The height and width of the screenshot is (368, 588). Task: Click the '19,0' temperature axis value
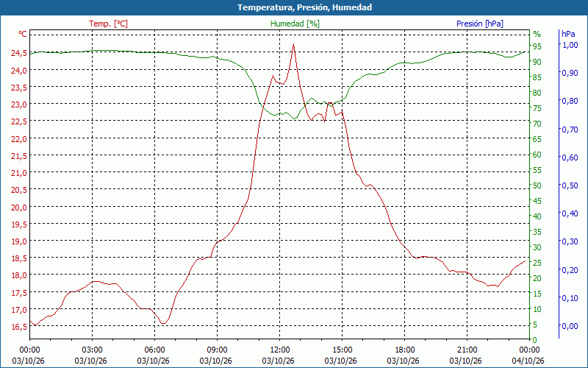pos(19,241)
